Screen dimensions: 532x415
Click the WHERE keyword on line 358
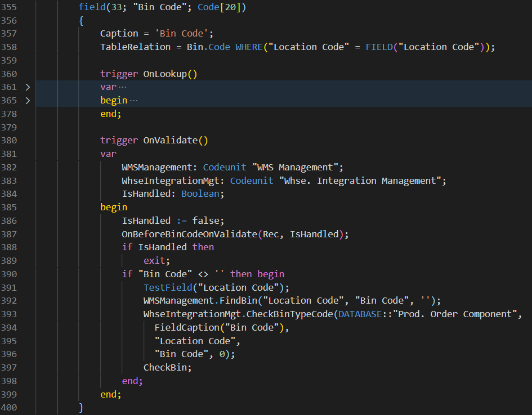[249, 47]
